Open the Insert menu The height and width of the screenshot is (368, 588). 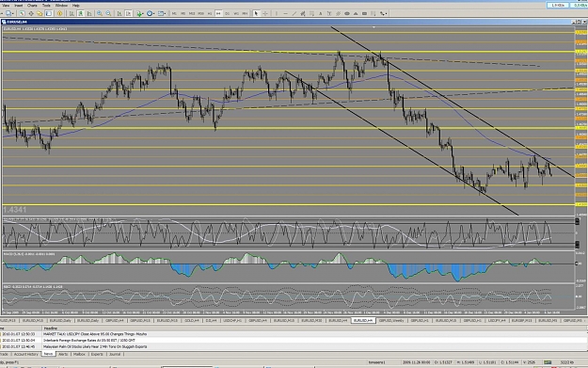pyautogui.click(x=18, y=6)
